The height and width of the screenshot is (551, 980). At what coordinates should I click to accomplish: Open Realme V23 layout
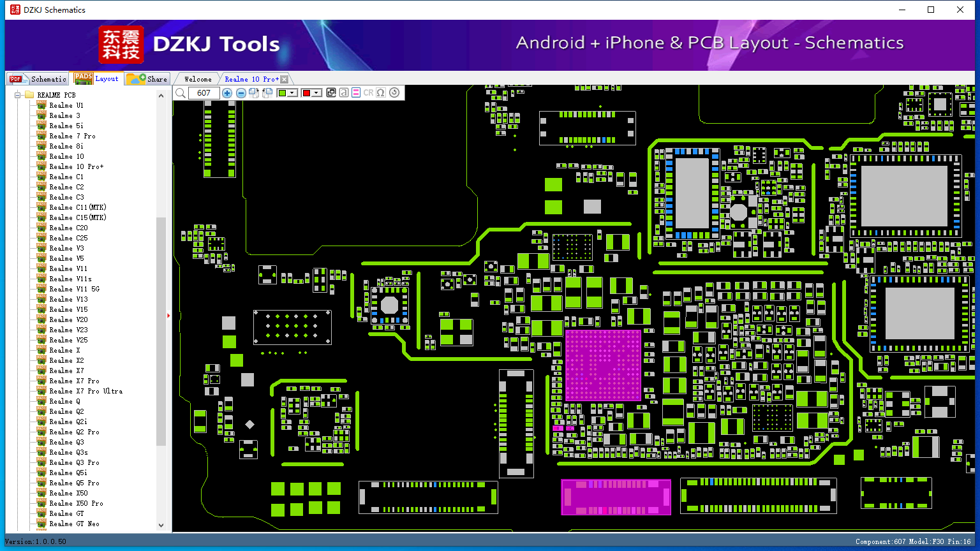(69, 330)
